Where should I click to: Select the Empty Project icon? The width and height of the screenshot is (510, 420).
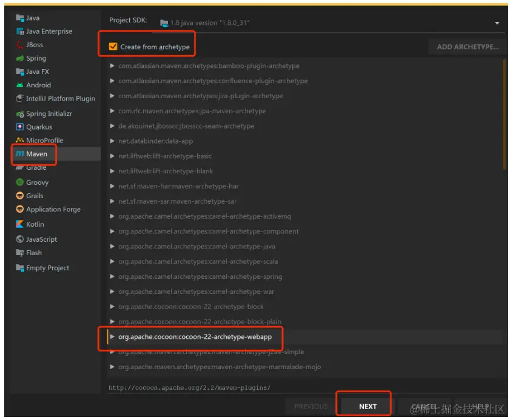click(20, 268)
